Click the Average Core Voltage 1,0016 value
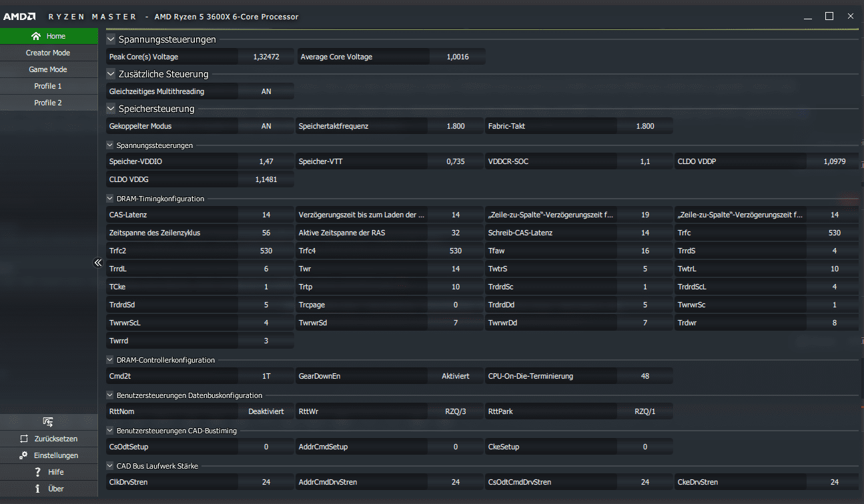The height and width of the screenshot is (504, 864). 458,57
